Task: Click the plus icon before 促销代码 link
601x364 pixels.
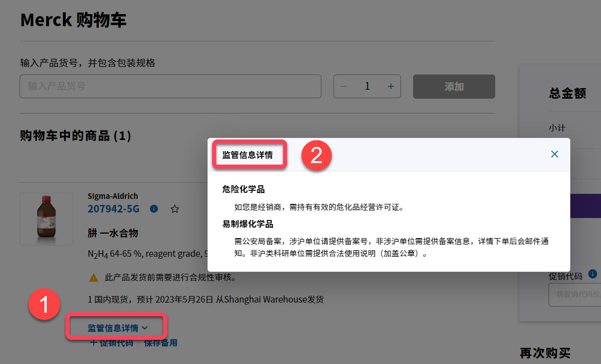Action: 94,342
